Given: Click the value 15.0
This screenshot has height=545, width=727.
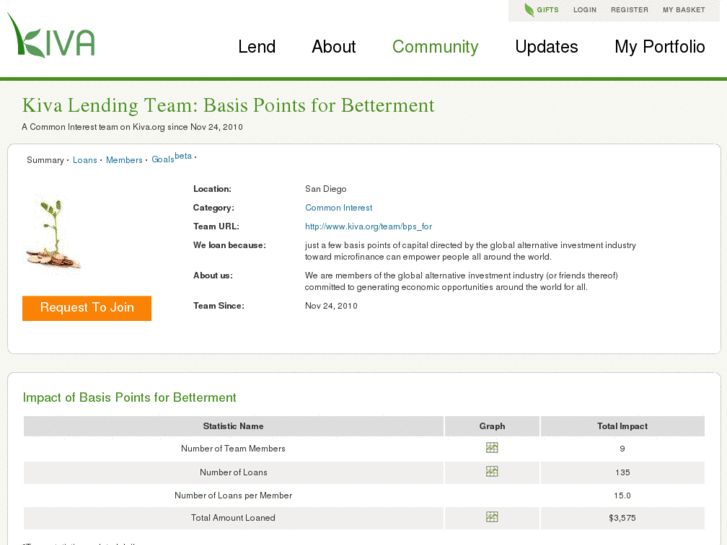Looking at the screenshot, I should (x=622, y=495).
